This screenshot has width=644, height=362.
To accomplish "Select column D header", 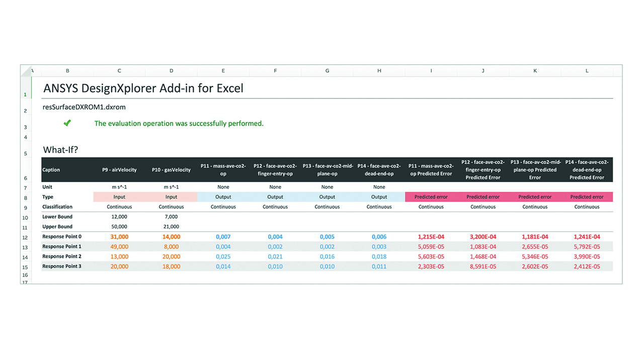I will click(171, 71).
